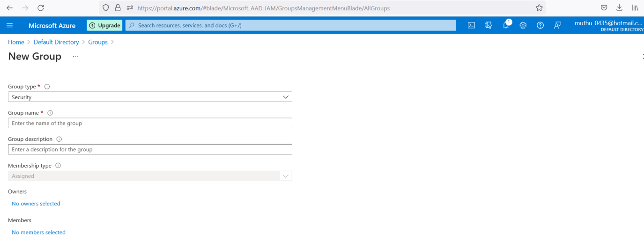Click the New Group heading text

click(35, 56)
